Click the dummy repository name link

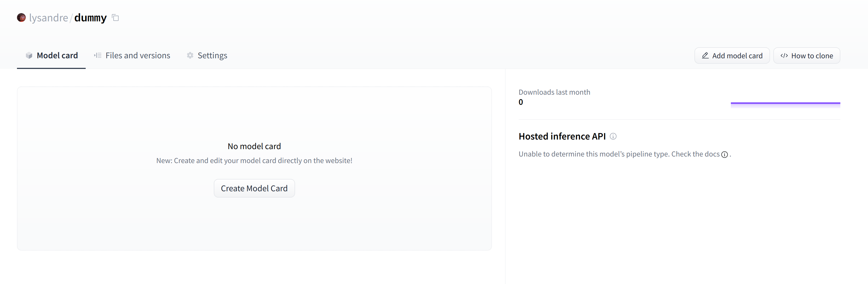[x=90, y=18]
